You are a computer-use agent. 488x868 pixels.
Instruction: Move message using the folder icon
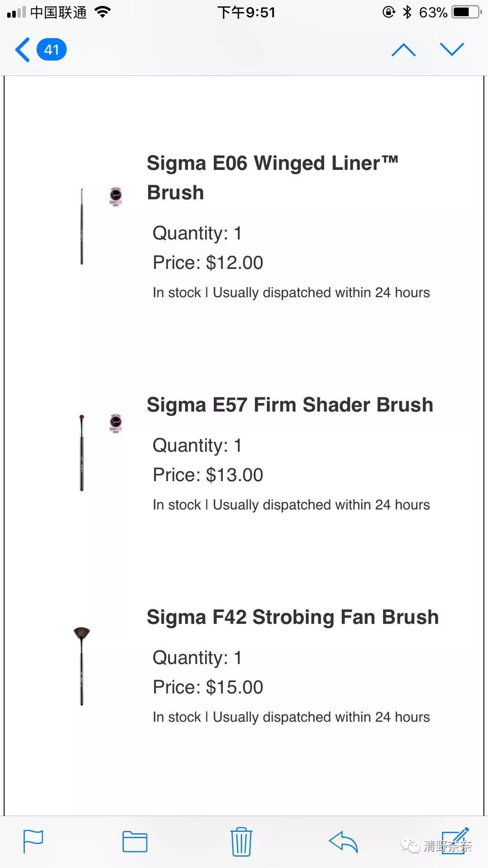point(135,842)
